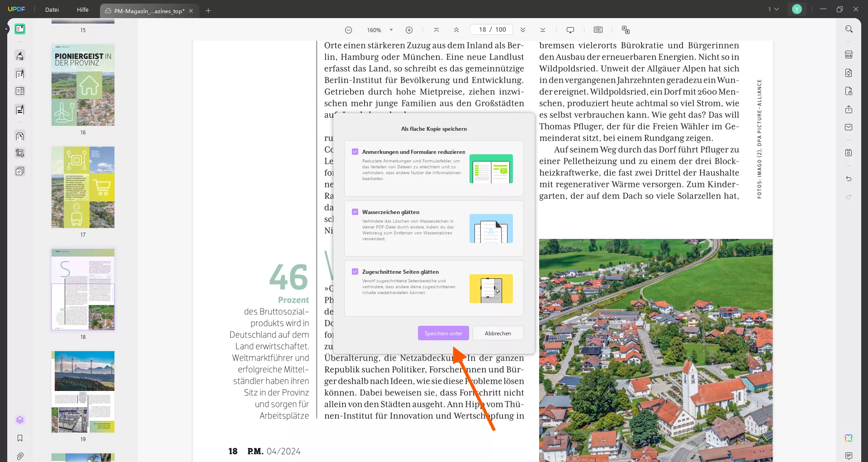Click the Speichern unter button
Viewport: 868px width, 462px height.
443,333
